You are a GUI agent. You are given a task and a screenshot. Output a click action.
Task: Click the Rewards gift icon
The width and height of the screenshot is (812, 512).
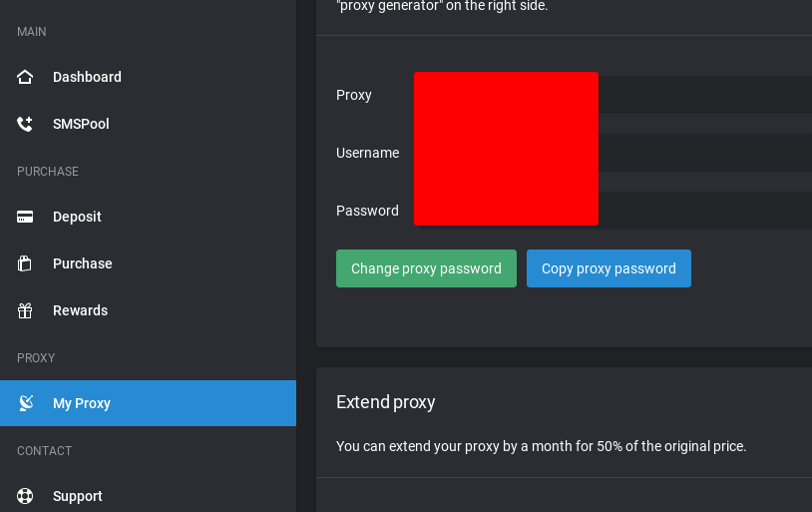25,310
